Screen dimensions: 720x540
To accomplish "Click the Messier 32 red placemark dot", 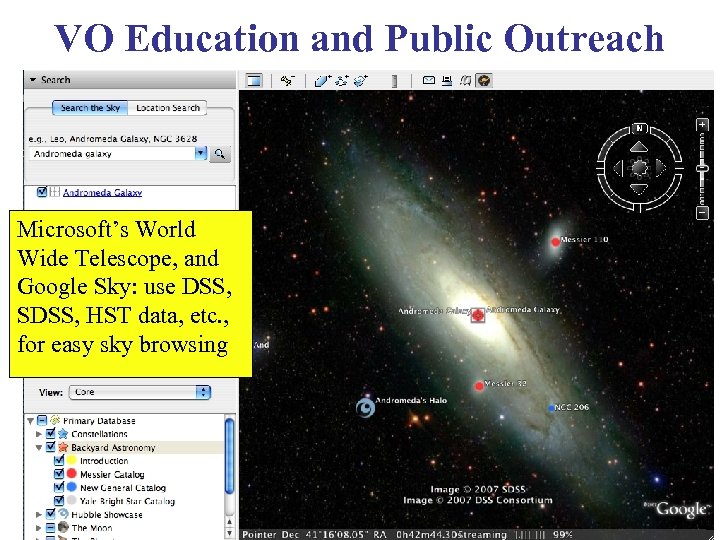I will tap(479, 386).
